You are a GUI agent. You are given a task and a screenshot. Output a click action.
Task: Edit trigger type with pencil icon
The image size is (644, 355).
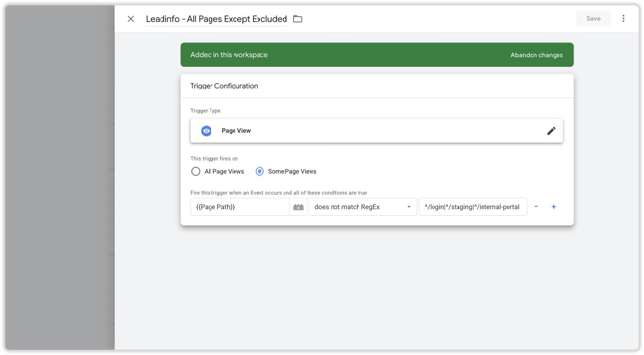coord(551,131)
